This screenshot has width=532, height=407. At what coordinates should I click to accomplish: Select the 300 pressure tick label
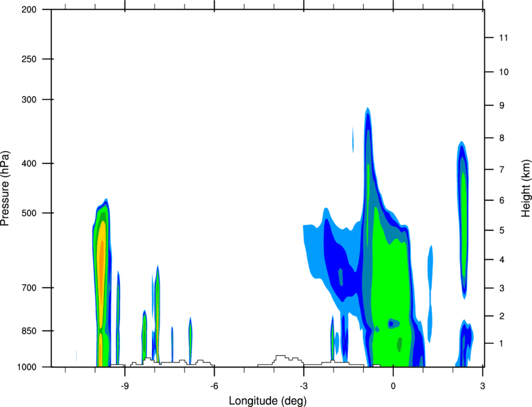tap(29, 100)
